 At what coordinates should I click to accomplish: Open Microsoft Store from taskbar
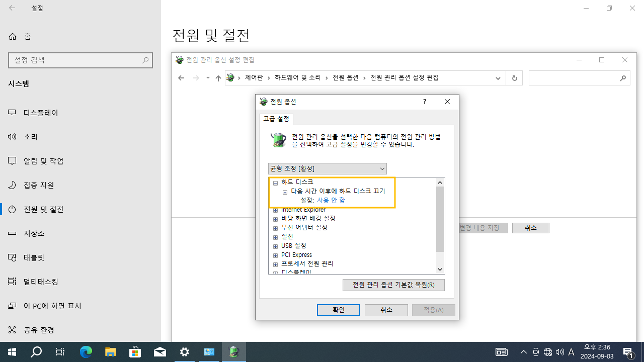click(x=135, y=352)
